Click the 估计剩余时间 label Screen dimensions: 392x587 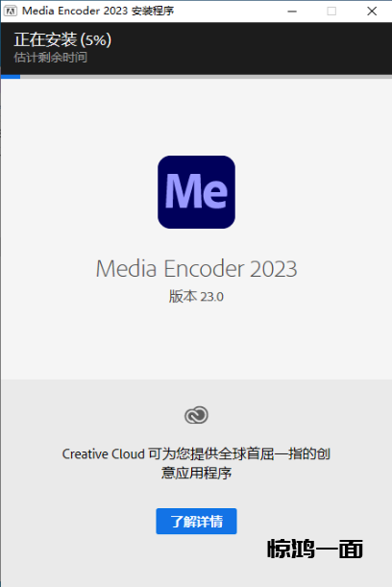click(x=51, y=58)
